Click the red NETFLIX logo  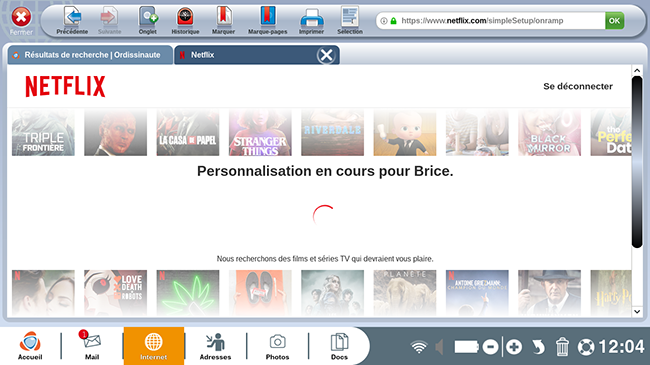[x=65, y=86]
